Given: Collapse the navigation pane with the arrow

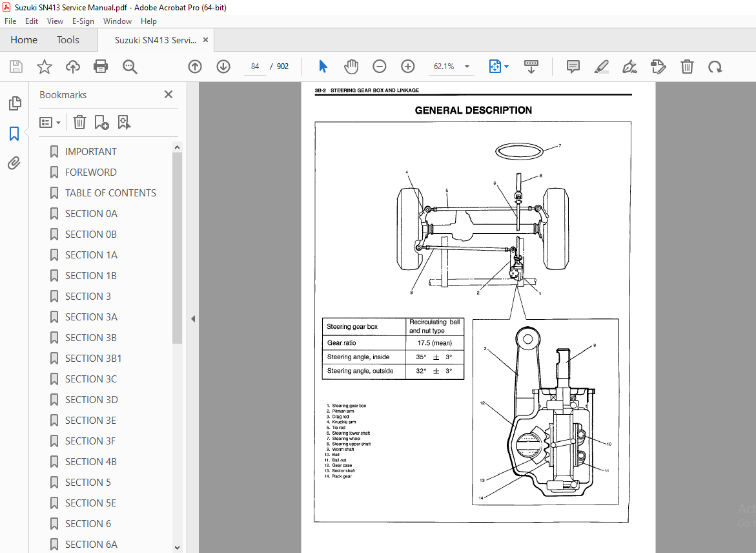Looking at the screenshot, I should [193, 318].
